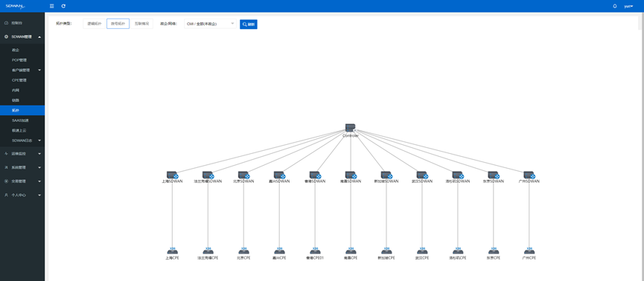Open the 极速上云 sidebar item
The height and width of the screenshot is (281, 644).
coord(22,130)
